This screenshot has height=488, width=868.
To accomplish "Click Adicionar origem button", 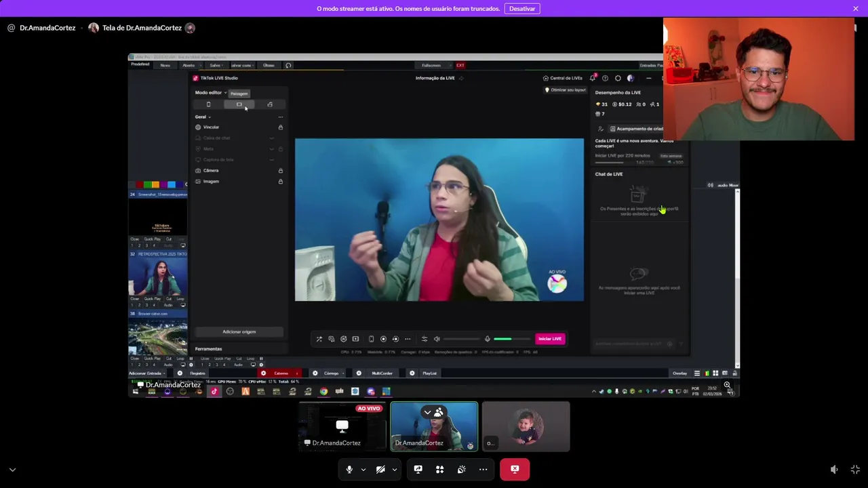I will pyautogui.click(x=239, y=332).
